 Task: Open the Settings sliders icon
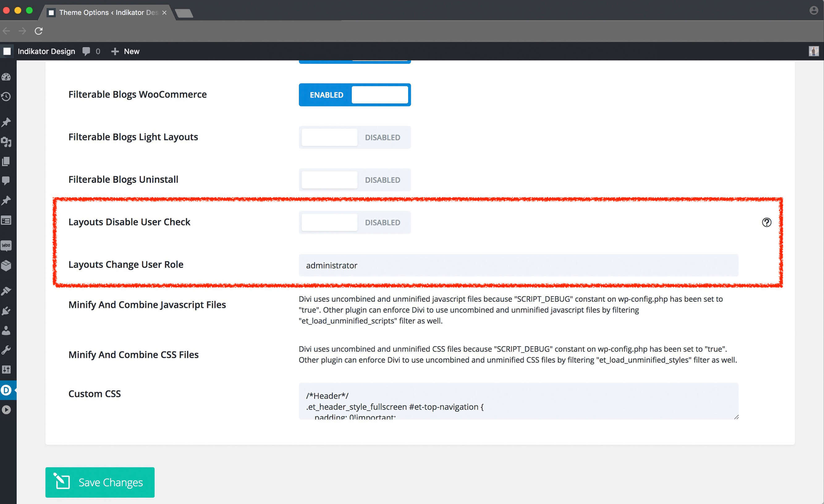coord(6,370)
